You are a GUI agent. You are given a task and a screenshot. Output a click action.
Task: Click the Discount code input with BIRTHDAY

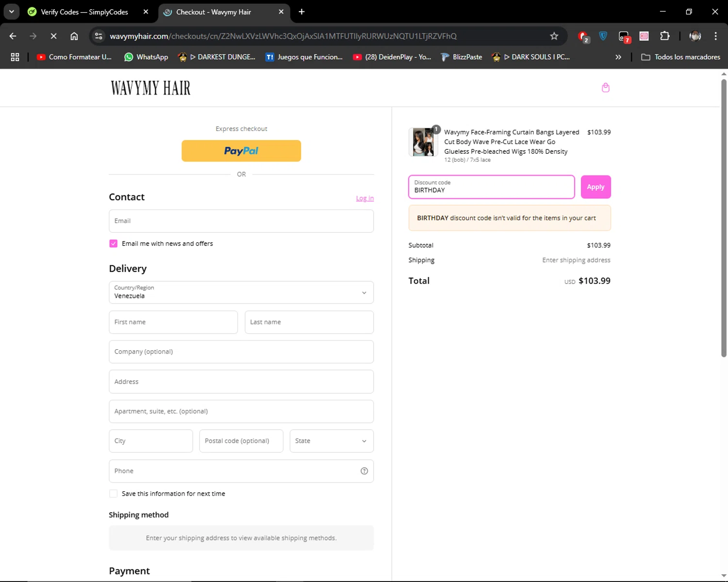492,187
